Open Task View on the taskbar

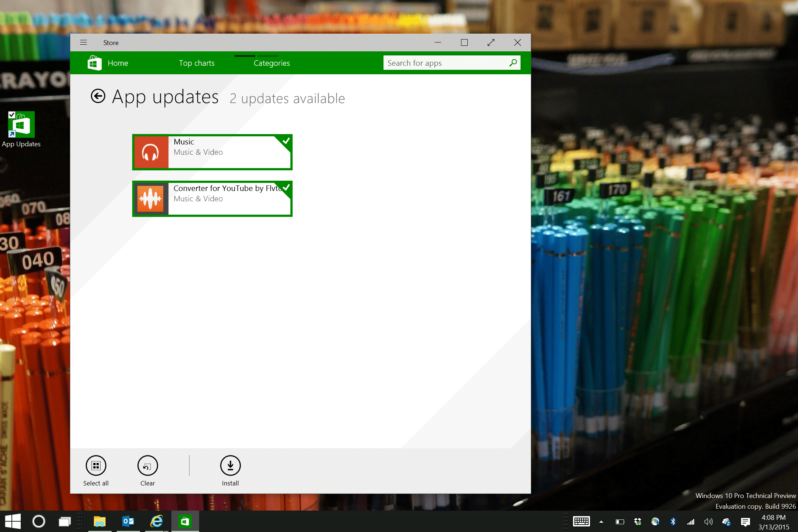65,522
